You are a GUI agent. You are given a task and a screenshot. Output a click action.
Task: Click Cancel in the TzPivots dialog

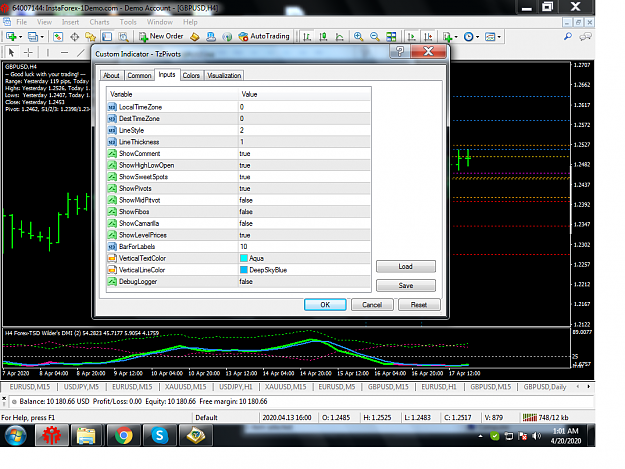coord(372,305)
